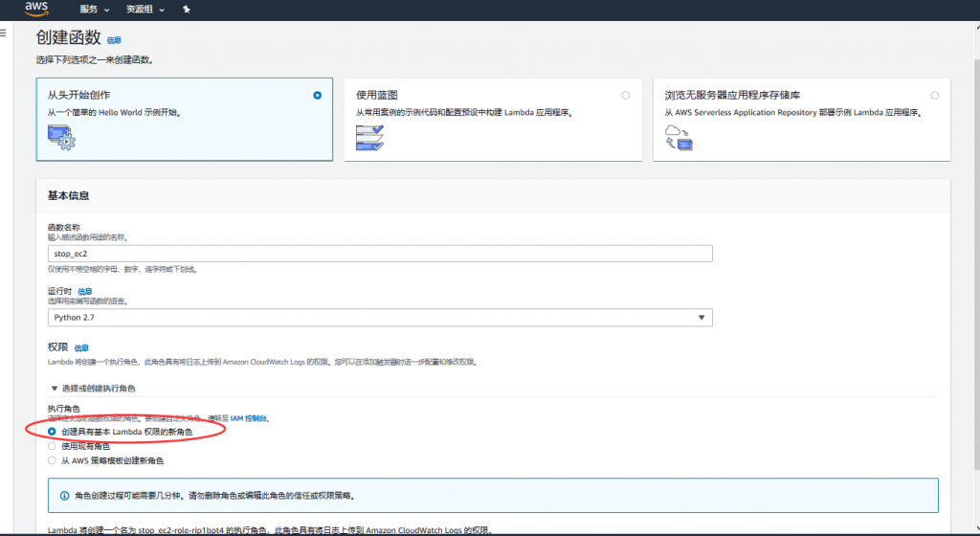Collapse the 选择或创建执行角色 section
This screenshot has height=536, width=980.
click(x=55, y=388)
